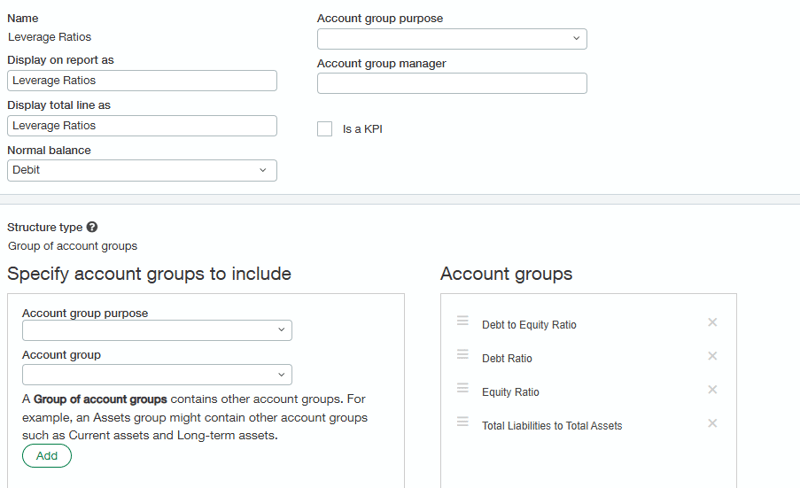Viewport: 800px width, 488px height.
Task: Remove Debt to Equity Ratio from account groups
Action: click(712, 322)
